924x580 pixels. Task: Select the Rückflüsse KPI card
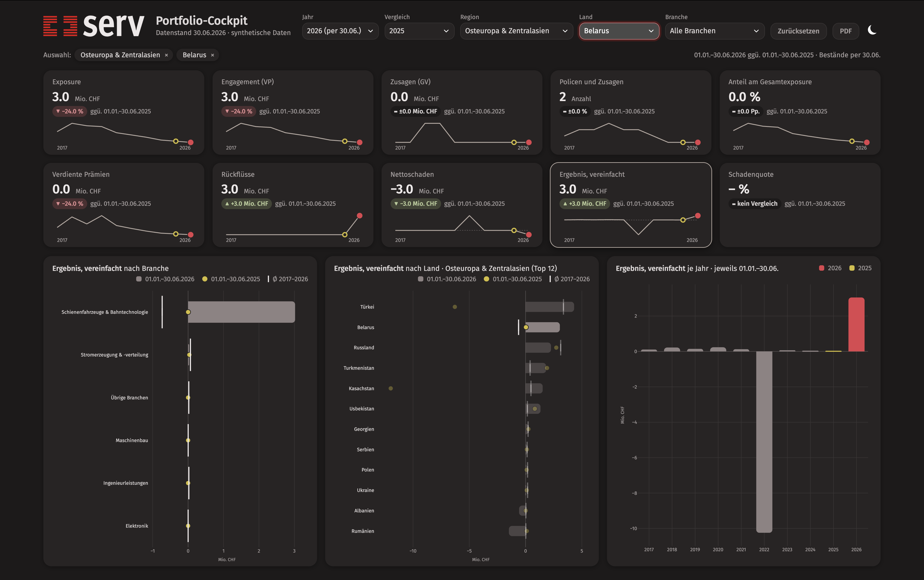[x=293, y=205]
